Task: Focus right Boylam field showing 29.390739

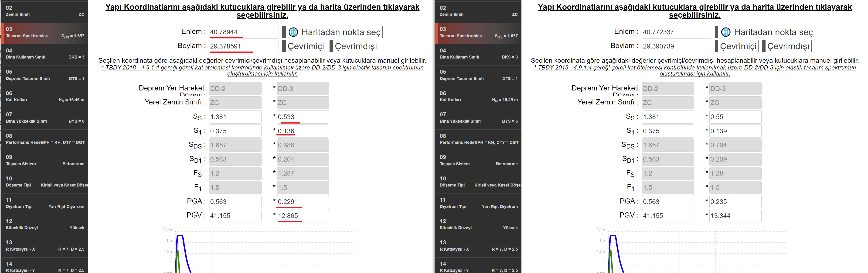Action: pos(676,46)
